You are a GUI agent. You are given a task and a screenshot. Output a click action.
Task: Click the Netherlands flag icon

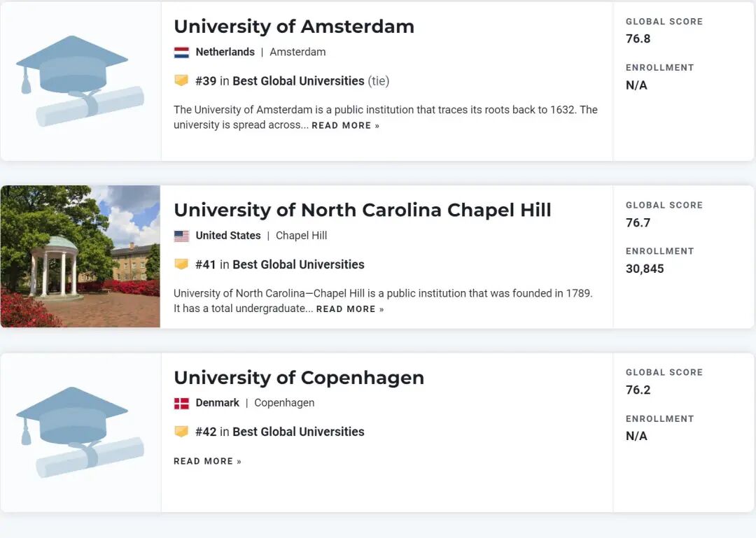tap(181, 52)
